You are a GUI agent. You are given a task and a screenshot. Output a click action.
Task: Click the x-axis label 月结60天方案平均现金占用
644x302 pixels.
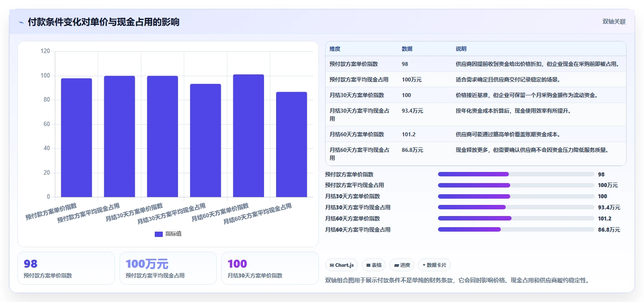[x=258, y=214]
